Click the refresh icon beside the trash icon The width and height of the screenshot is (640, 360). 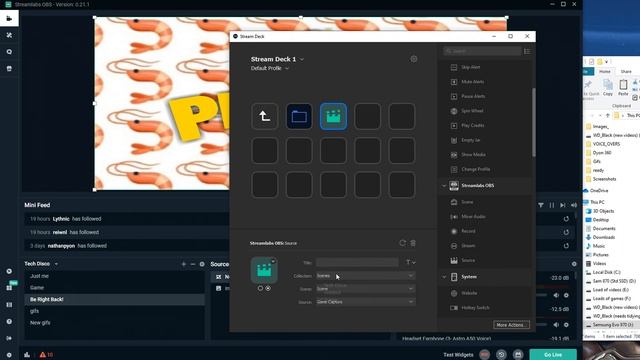(402, 243)
